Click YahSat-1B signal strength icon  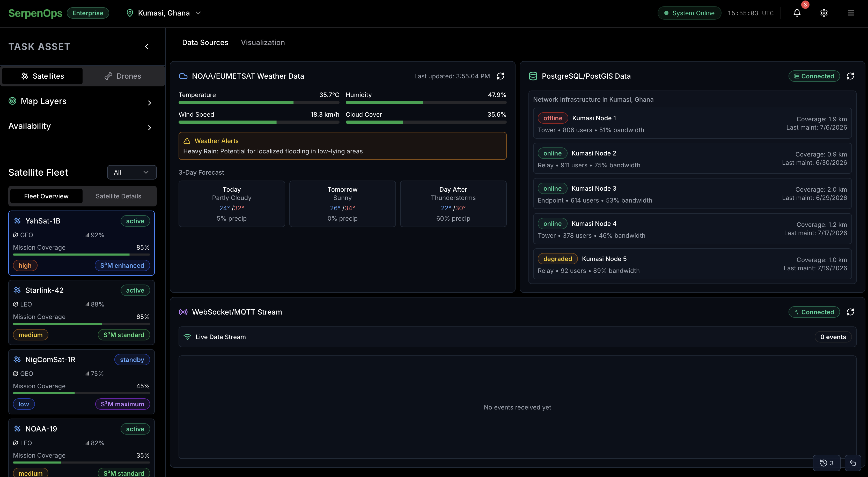(86, 235)
